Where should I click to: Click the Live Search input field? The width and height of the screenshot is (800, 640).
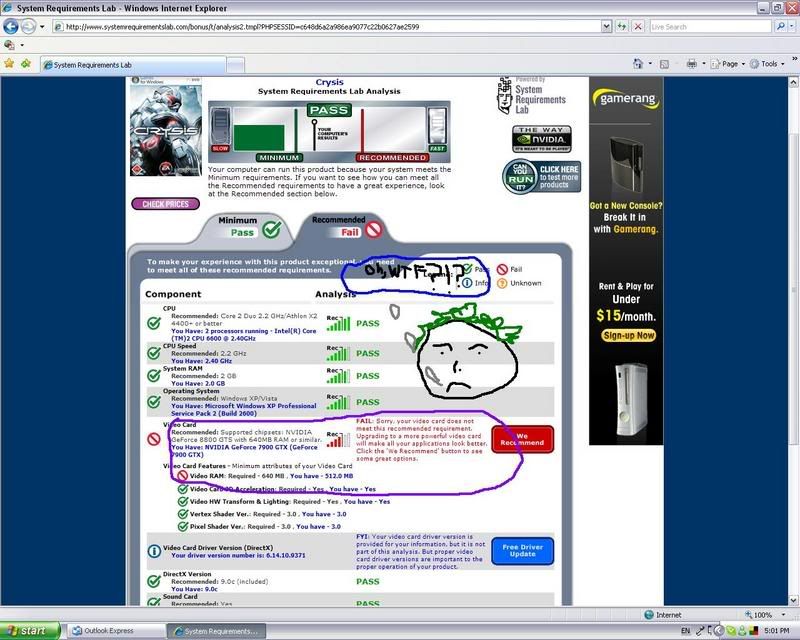(710, 27)
